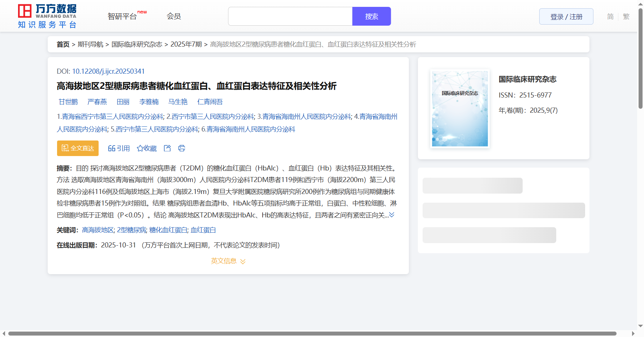Click the printer icon
Screen dimensions: 644x337
[182, 148]
